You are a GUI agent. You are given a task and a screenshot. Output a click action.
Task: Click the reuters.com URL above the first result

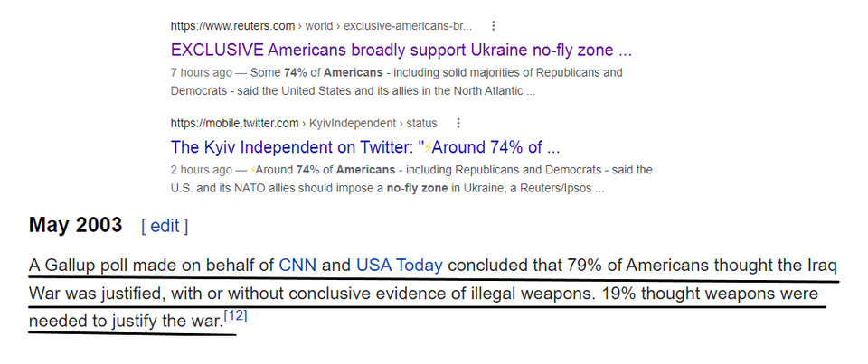[x=232, y=26]
